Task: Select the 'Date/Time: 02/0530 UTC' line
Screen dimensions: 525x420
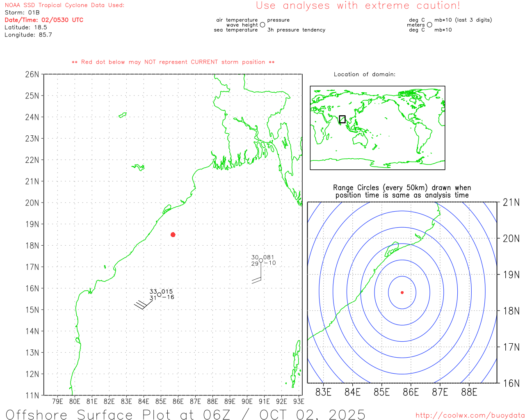Action: coord(44,20)
